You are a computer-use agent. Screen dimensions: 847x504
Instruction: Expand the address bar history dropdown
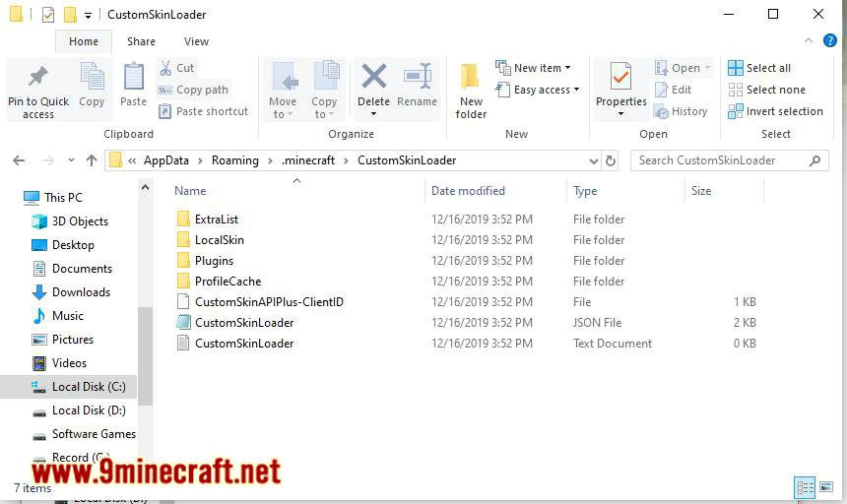tap(593, 160)
